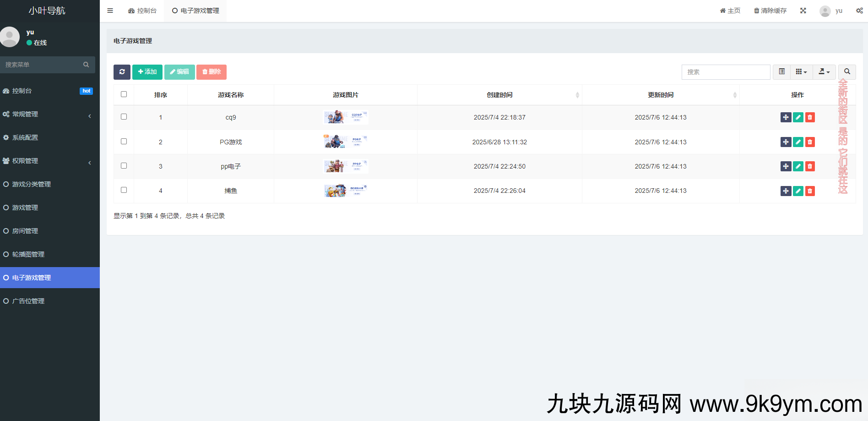This screenshot has height=421, width=868.
Task: Open the settings gears icon at top right
Action: [x=859, y=11]
